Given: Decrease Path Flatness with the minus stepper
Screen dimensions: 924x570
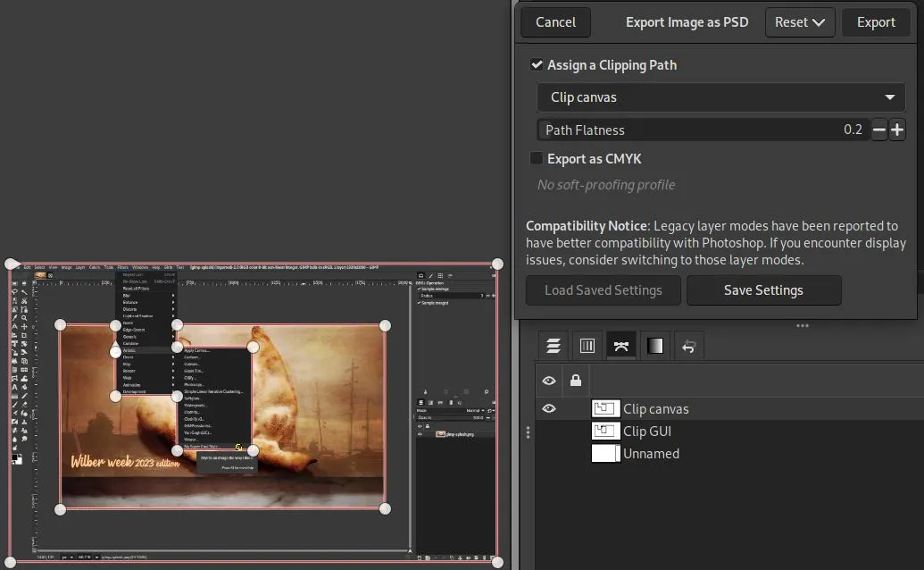Looking at the screenshot, I should click(x=879, y=130).
